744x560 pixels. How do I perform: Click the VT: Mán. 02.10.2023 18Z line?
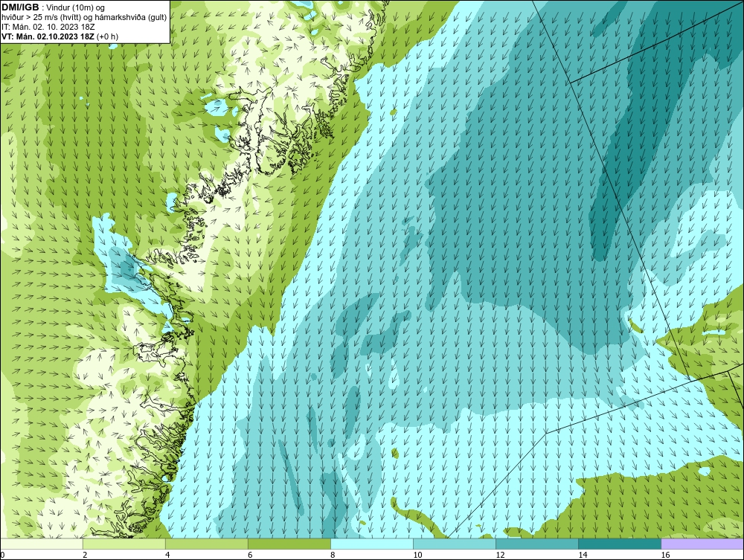tap(48, 36)
